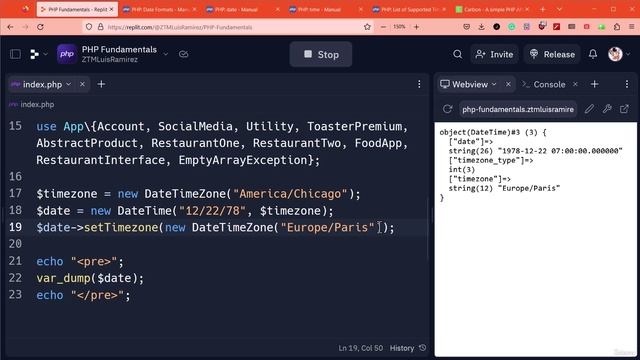Viewport: 640px width, 360px height.
Task: Open the browser extensions puzzle icon
Action: click(617, 27)
